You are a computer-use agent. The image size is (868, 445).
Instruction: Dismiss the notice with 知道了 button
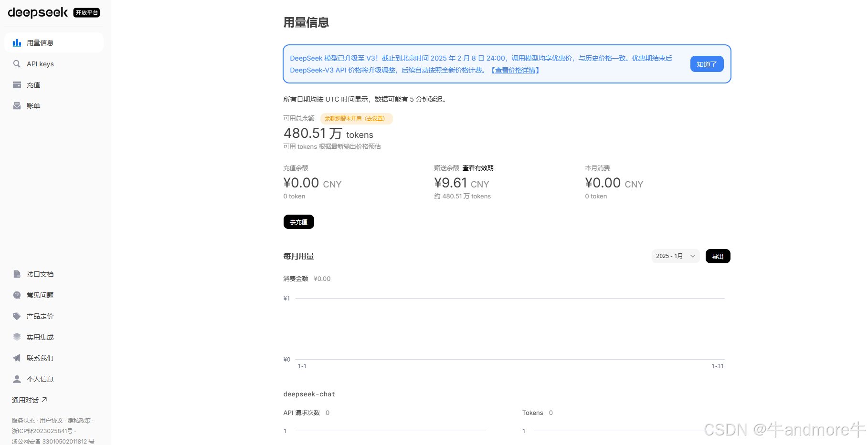[707, 64]
